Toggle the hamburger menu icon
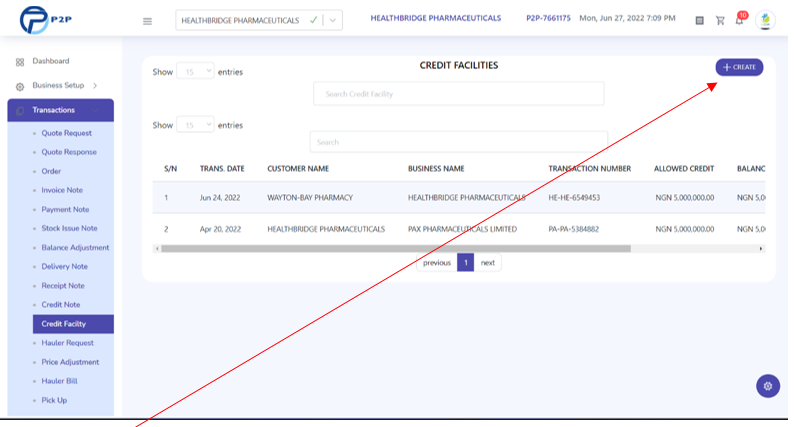Viewport: 796px width, 427px height. point(147,21)
